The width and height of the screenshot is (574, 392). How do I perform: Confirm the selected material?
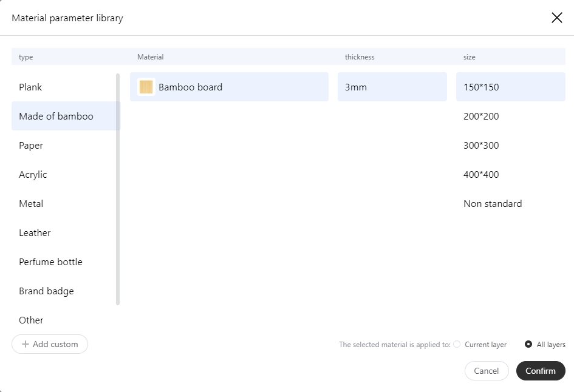point(541,371)
